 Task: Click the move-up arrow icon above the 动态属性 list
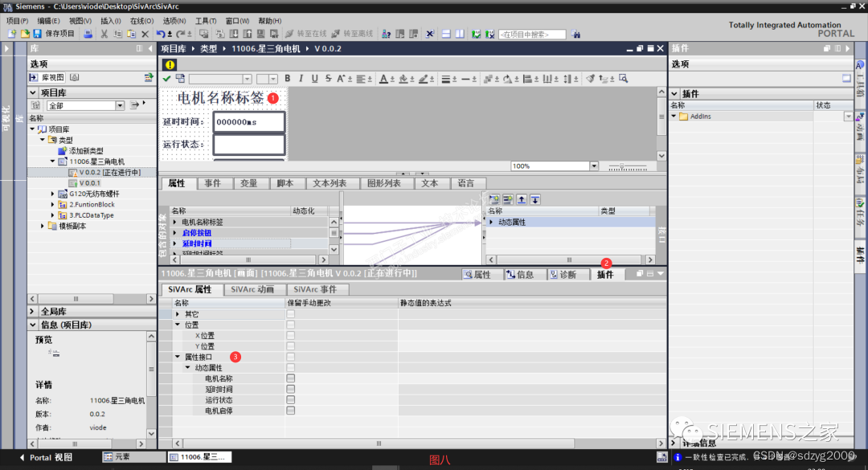click(522, 199)
